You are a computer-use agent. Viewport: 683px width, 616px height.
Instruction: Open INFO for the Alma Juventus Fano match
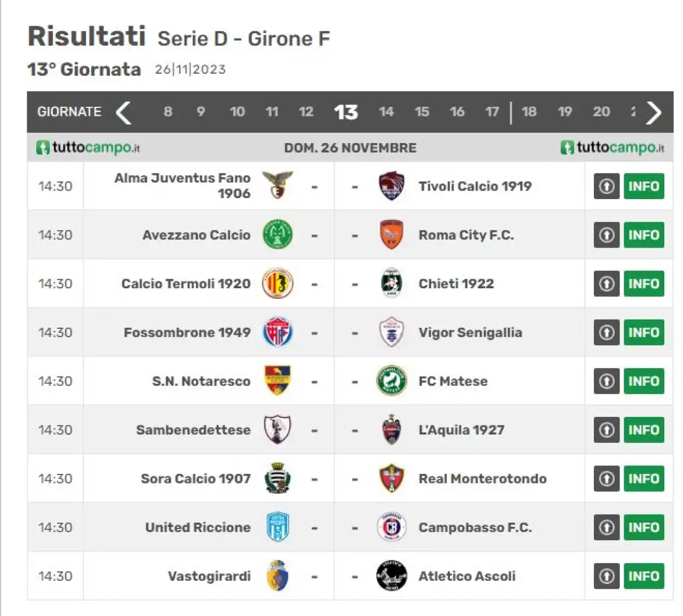click(644, 186)
